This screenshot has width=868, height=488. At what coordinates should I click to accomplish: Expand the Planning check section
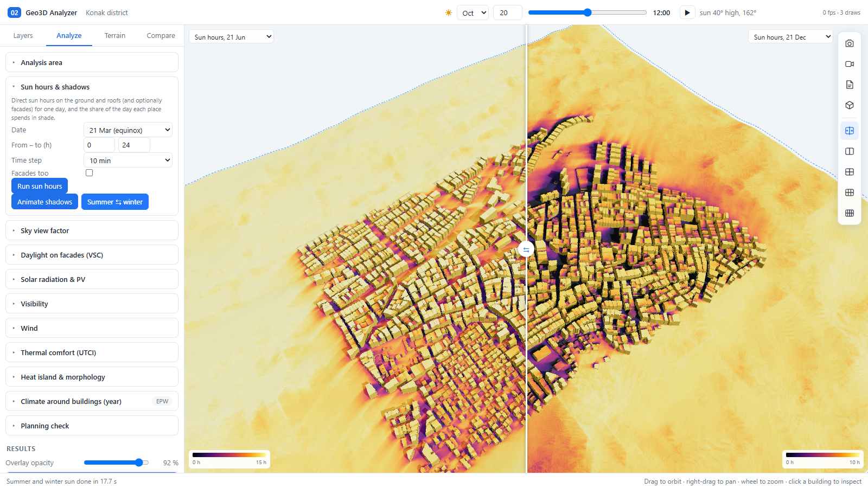click(92, 426)
